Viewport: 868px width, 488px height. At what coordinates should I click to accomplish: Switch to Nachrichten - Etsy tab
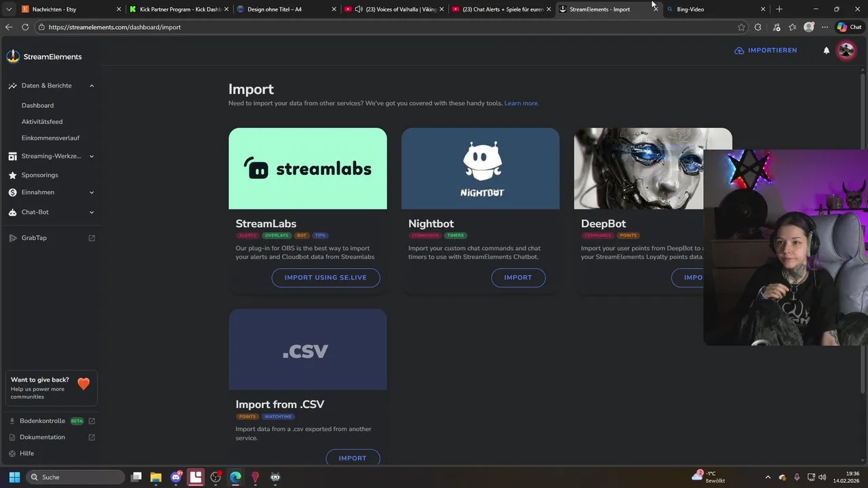[x=71, y=9]
